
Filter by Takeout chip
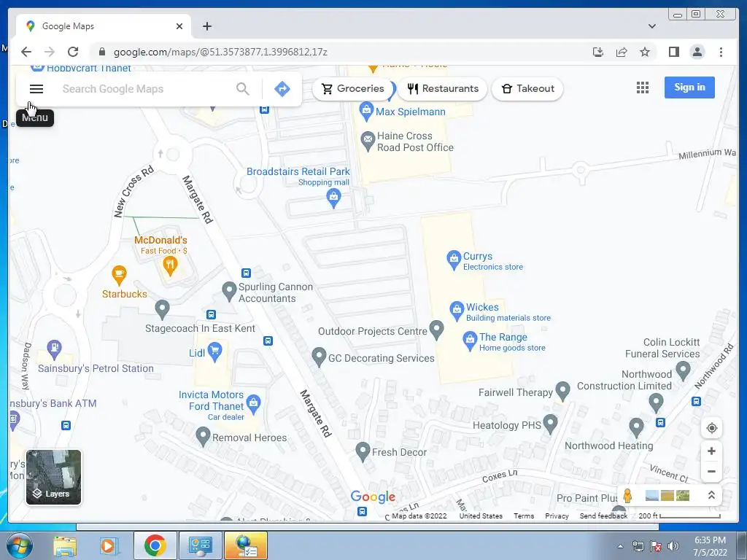click(x=527, y=88)
